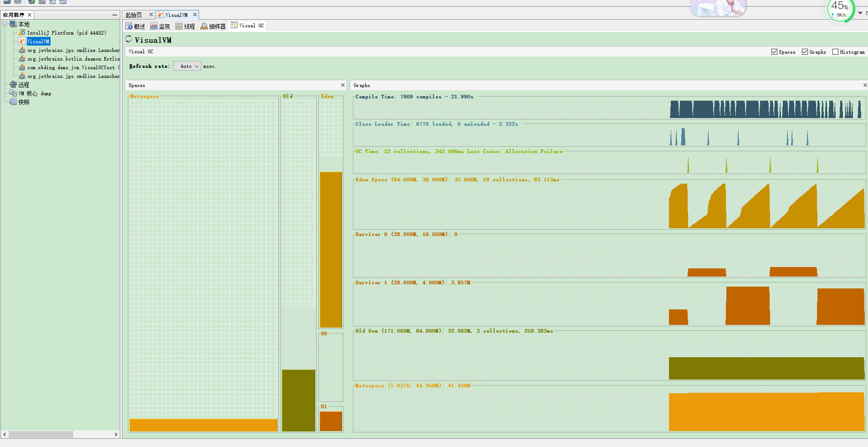Toggle the Graphs checkbox
Viewport: 868px width, 447px height.
(x=805, y=52)
